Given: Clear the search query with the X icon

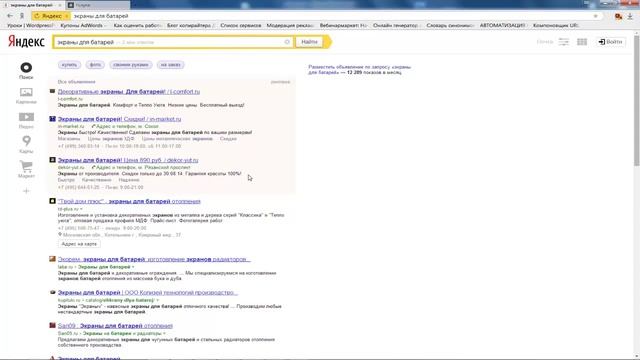Looking at the screenshot, I should (287, 42).
